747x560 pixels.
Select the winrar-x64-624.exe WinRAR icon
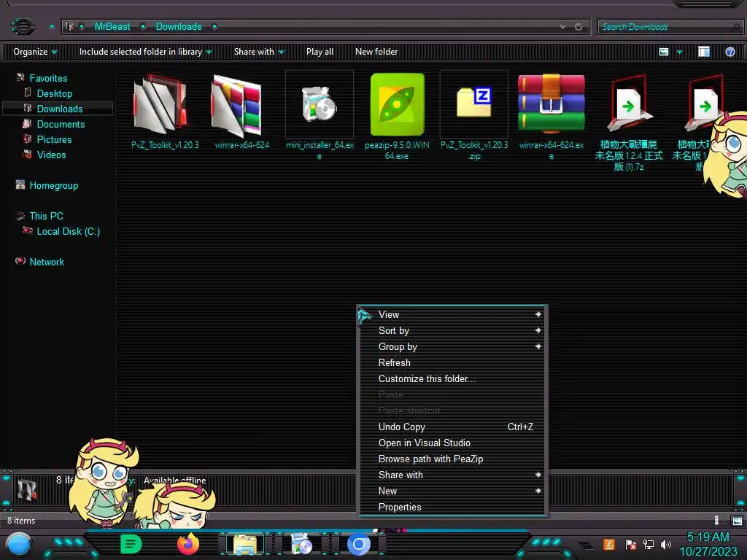pos(551,103)
